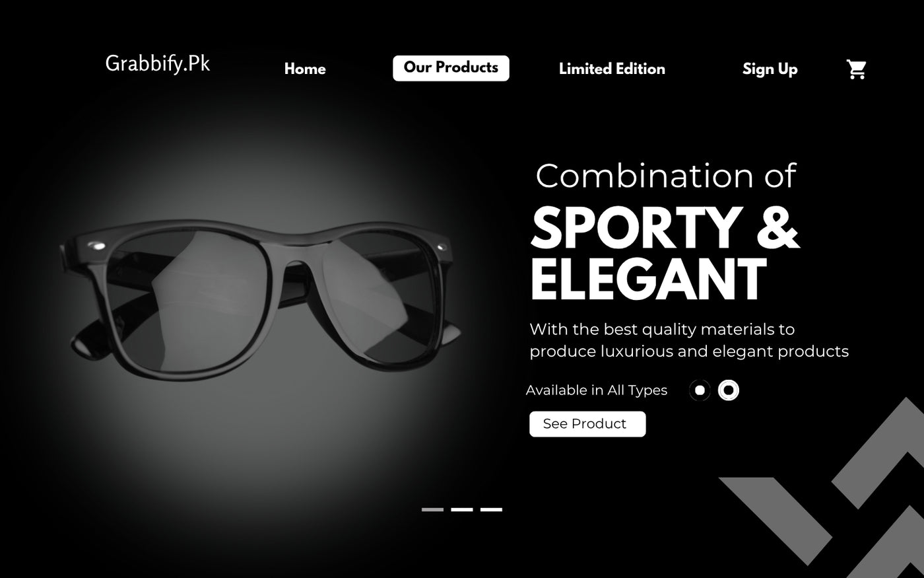Jump to the first carousel slide indicator
Image resolution: width=924 pixels, height=578 pixels.
tap(432, 509)
